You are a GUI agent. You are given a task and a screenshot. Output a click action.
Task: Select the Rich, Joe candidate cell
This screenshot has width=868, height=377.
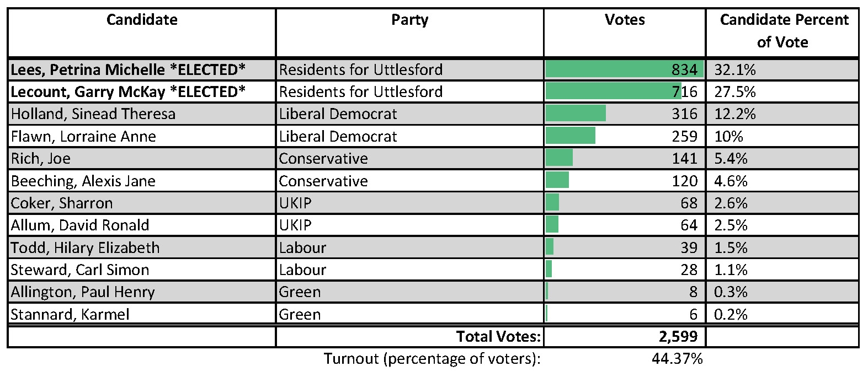pos(41,159)
